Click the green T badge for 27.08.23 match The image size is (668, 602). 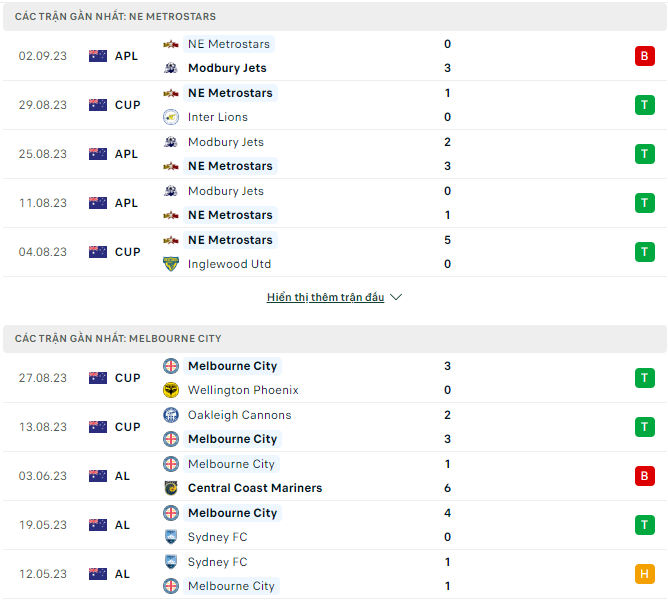click(x=644, y=378)
